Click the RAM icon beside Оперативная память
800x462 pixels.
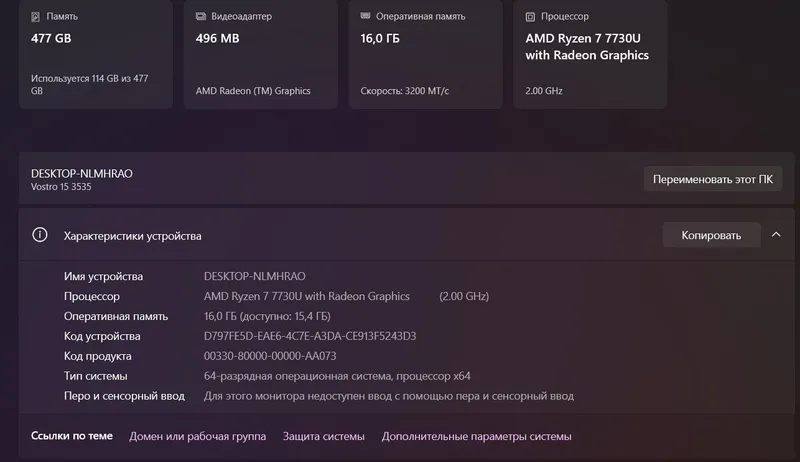coord(365,16)
